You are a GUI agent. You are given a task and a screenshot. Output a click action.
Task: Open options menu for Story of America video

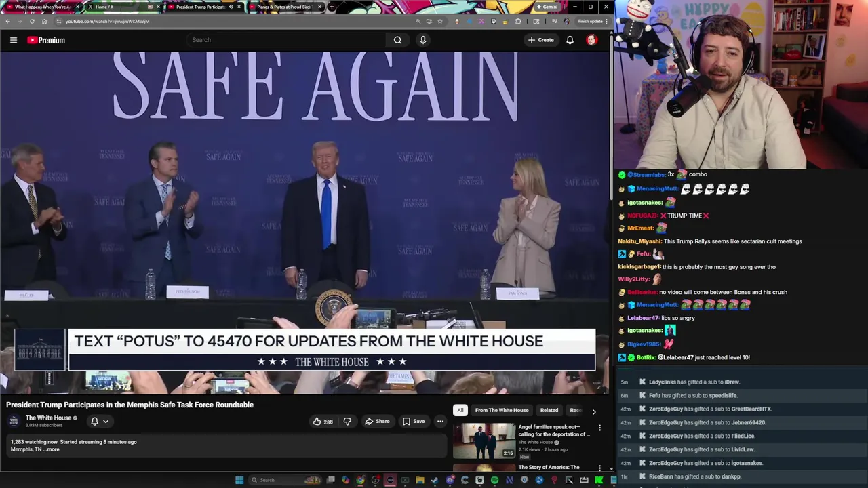[x=599, y=468]
